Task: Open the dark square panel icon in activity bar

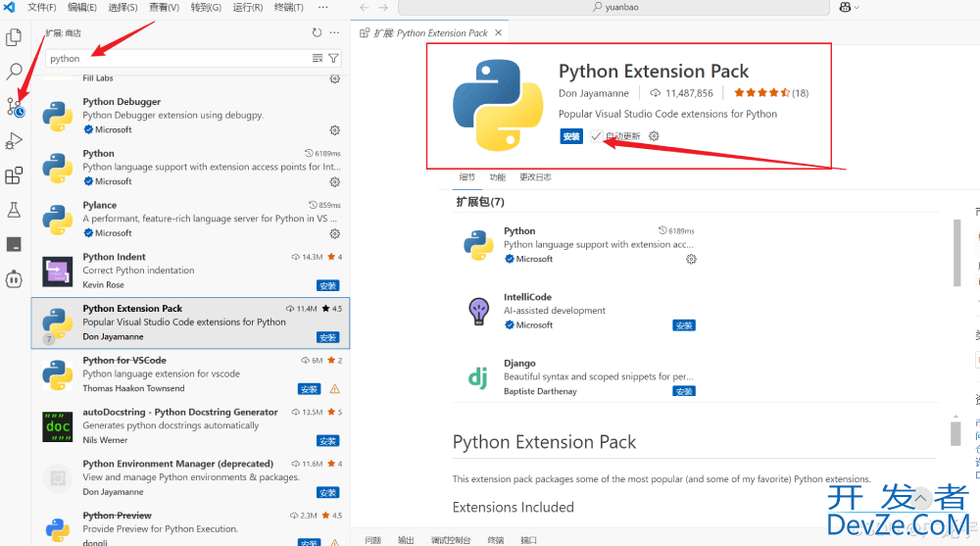Action: click(14, 244)
